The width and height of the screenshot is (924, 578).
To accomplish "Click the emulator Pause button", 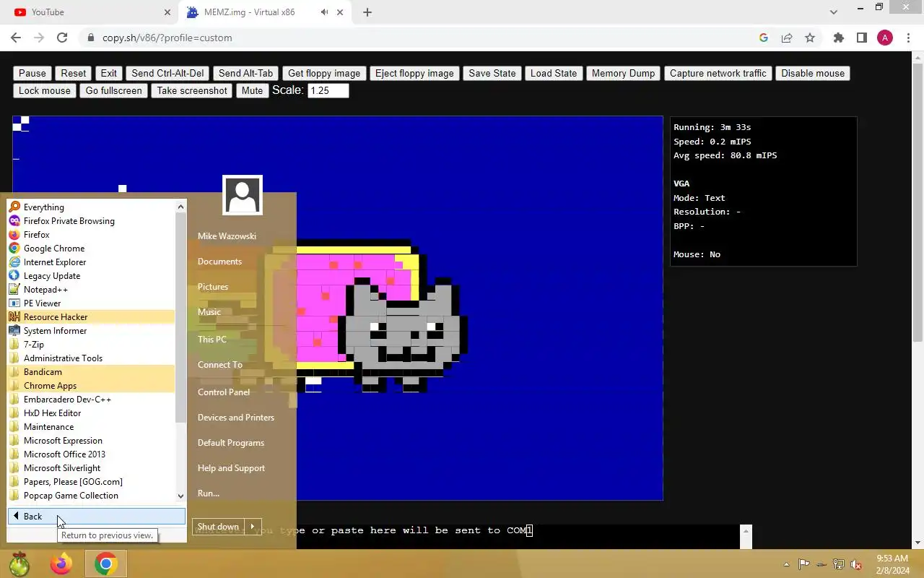I will [x=32, y=73].
